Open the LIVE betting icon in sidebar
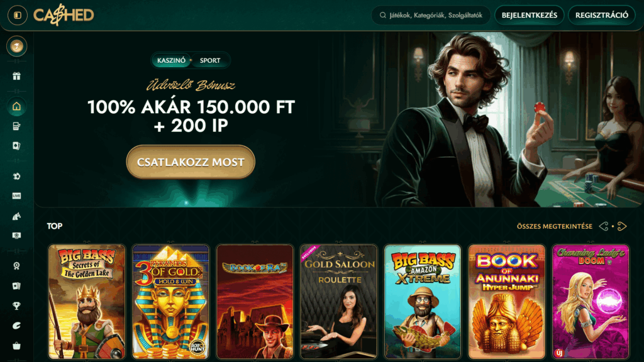This screenshot has height=362, width=644. coord(16,196)
